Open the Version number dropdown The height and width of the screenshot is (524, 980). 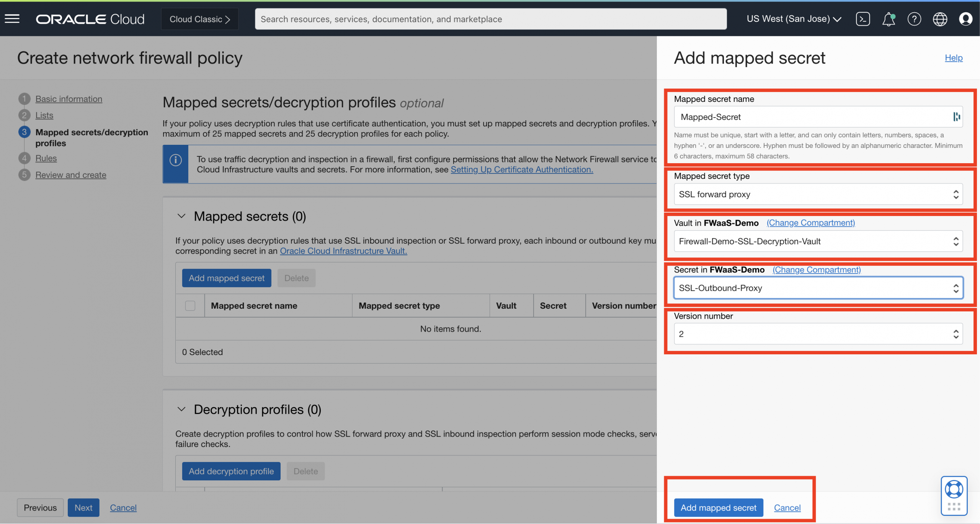coord(818,334)
